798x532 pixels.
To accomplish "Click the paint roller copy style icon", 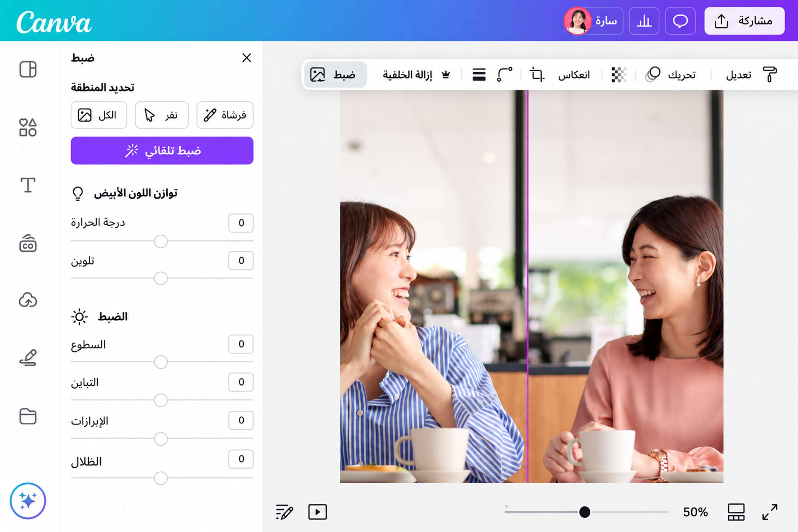I will (769, 74).
